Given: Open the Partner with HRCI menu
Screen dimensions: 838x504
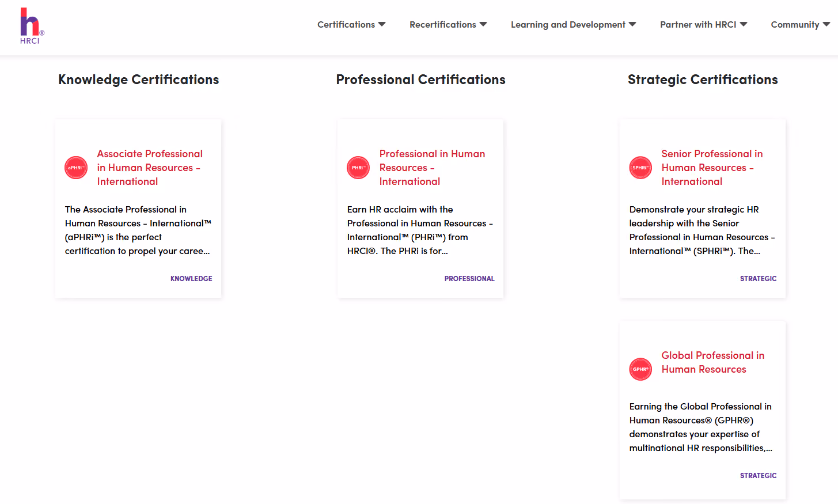Looking at the screenshot, I should 703,25.
